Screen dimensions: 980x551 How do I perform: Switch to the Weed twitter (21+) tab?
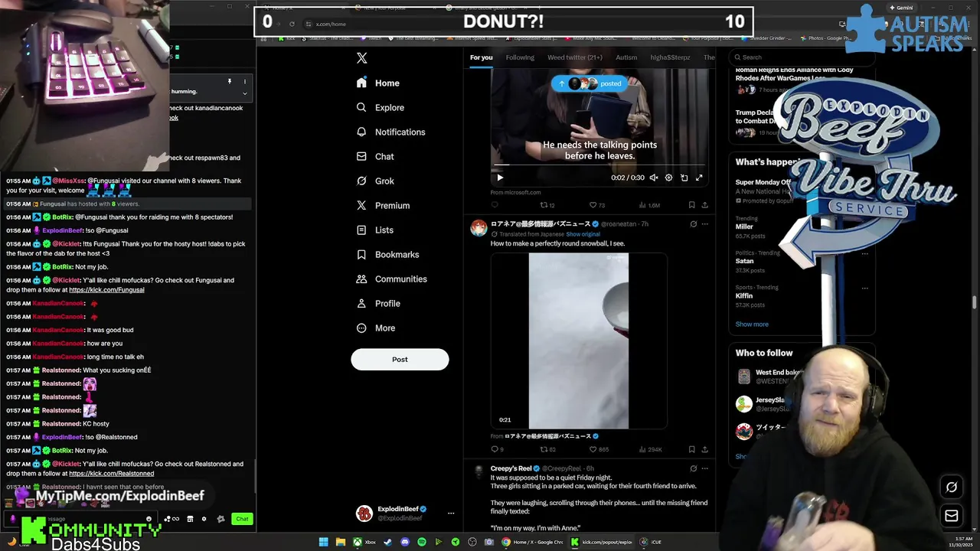[x=575, y=57]
